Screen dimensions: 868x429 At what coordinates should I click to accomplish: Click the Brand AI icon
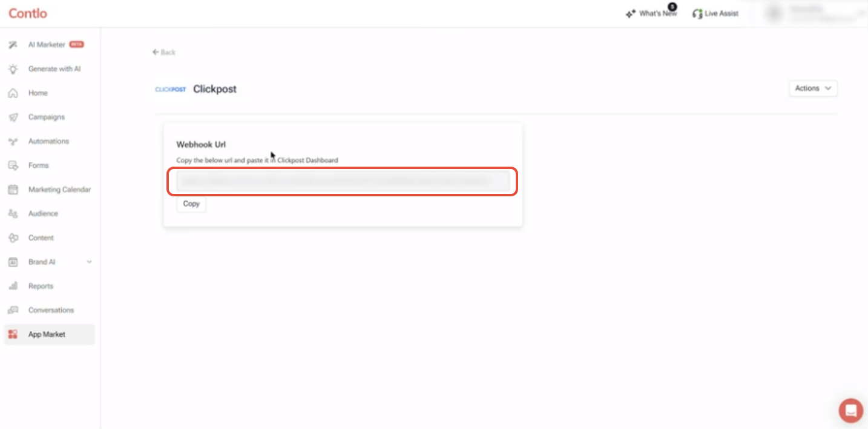click(13, 262)
